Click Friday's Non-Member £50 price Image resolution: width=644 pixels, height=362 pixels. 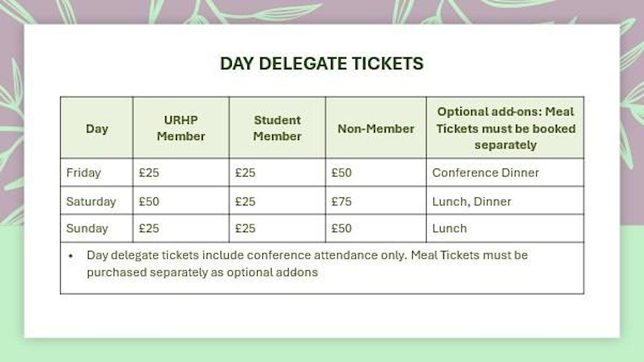pyautogui.click(x=341, y=173)
